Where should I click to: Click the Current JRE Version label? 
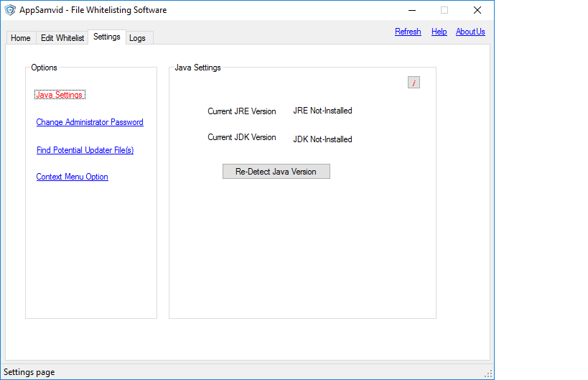coord(242,111)
